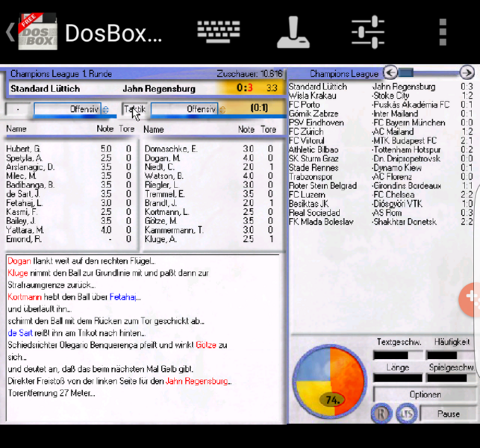Click the round LTS button

pyautogui.click(x=407, y=414)
